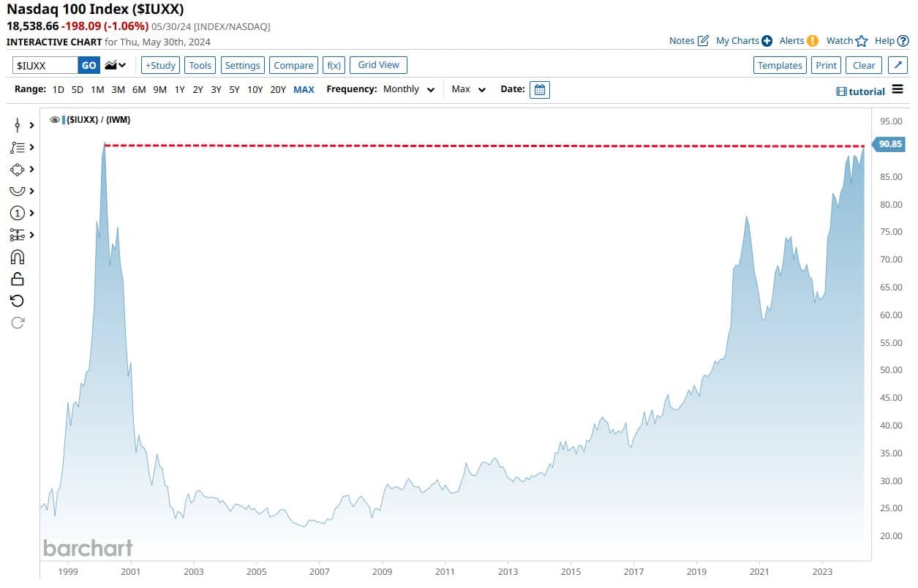The width and height of the screenshot is (918, 588).
Task: Click the 2013 x-axis label
Action: 508,572
